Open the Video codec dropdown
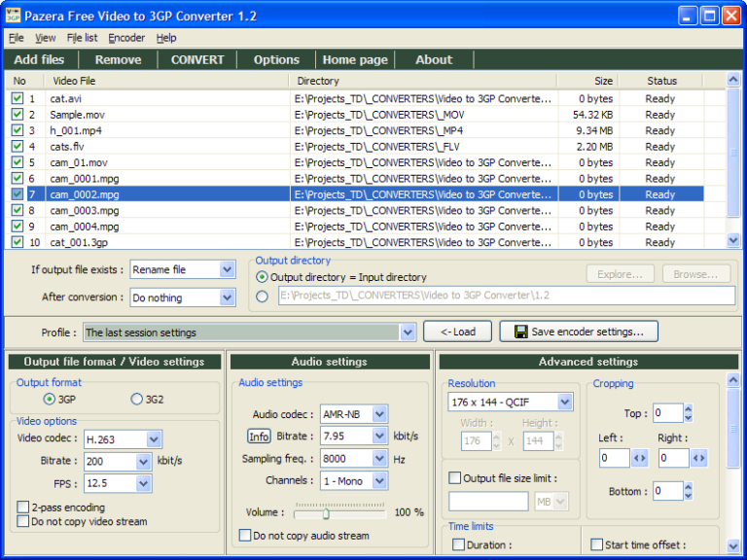Screen dimensions: 747x560 [154, 440]
